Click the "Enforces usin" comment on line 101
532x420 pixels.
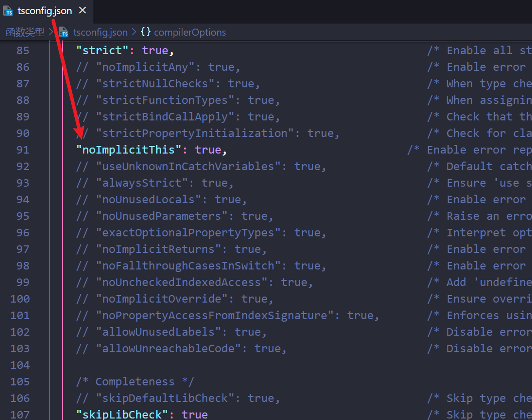(479, 316)
